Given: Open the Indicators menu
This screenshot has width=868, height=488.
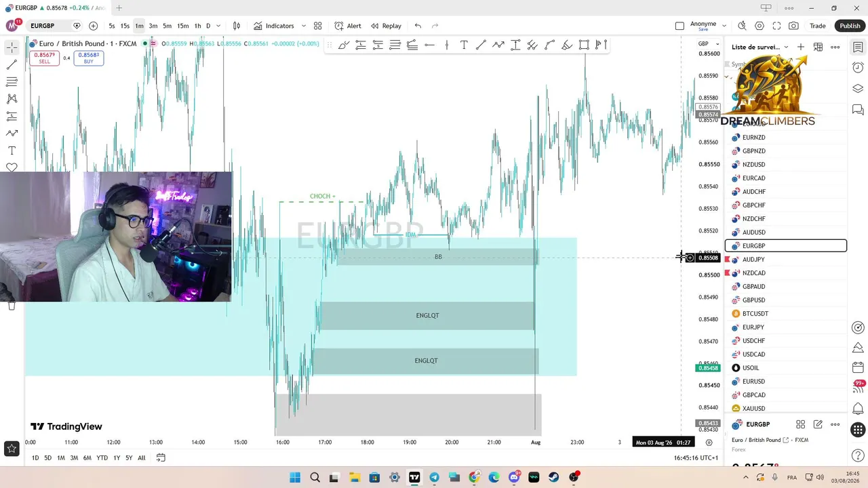Looking at the screenshot, I should click(274, 26).
